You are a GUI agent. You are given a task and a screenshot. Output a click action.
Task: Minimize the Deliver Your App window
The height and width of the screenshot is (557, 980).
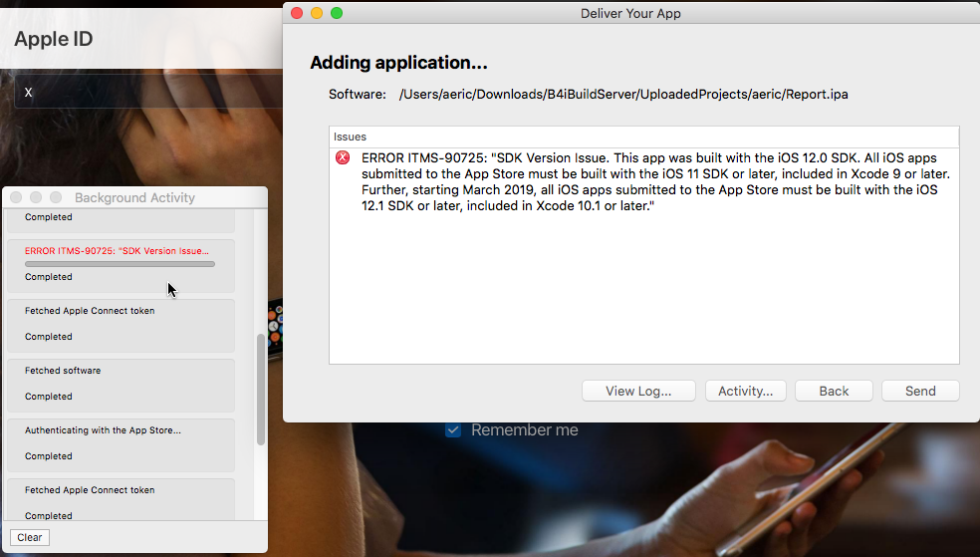[317, 13]
